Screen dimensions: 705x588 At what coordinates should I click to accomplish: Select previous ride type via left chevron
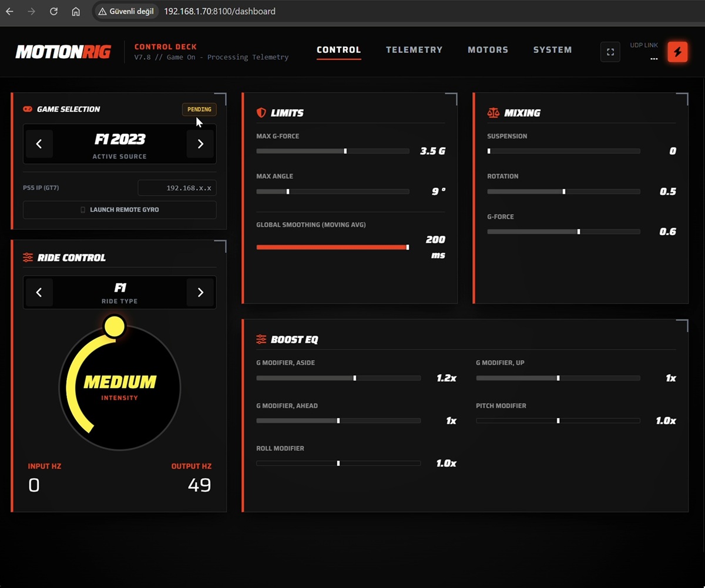tap(39, 292)
